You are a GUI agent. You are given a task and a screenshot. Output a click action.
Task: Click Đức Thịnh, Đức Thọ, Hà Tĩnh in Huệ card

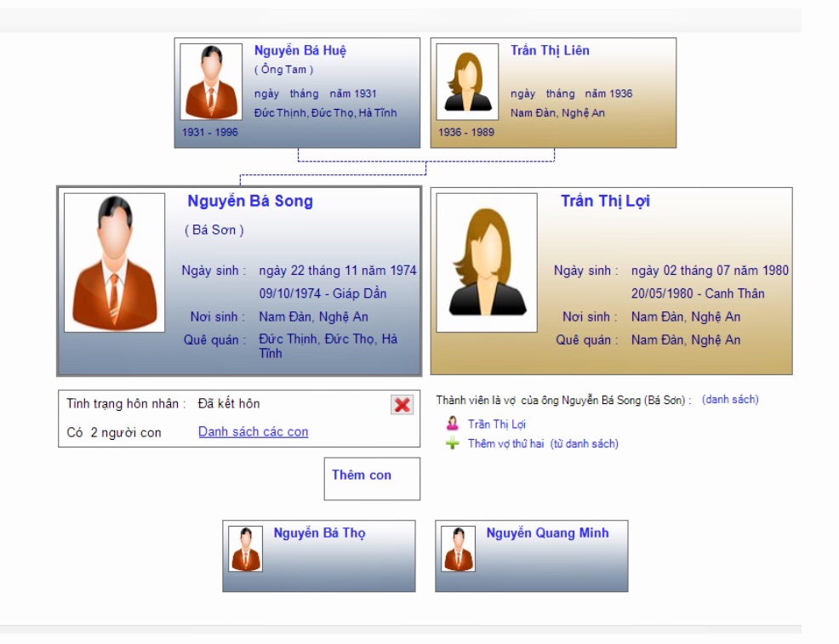coord(325,113)
